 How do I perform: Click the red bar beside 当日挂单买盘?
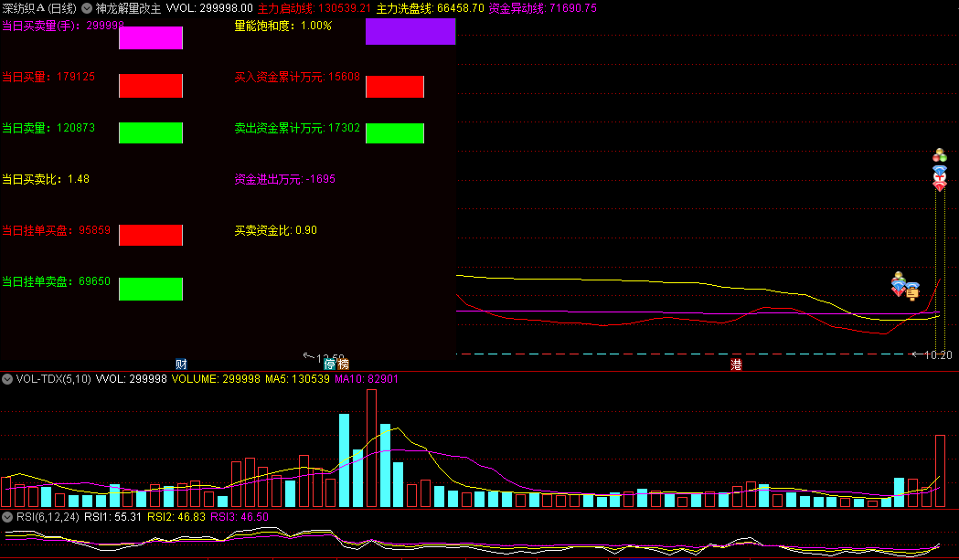pyautogui.click(x=151, y=235)
